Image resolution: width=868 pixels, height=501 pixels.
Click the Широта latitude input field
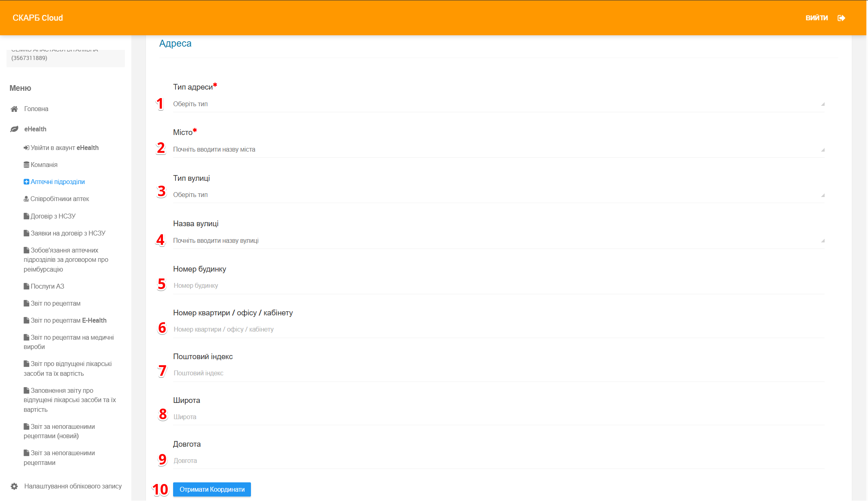coord(498,417)
